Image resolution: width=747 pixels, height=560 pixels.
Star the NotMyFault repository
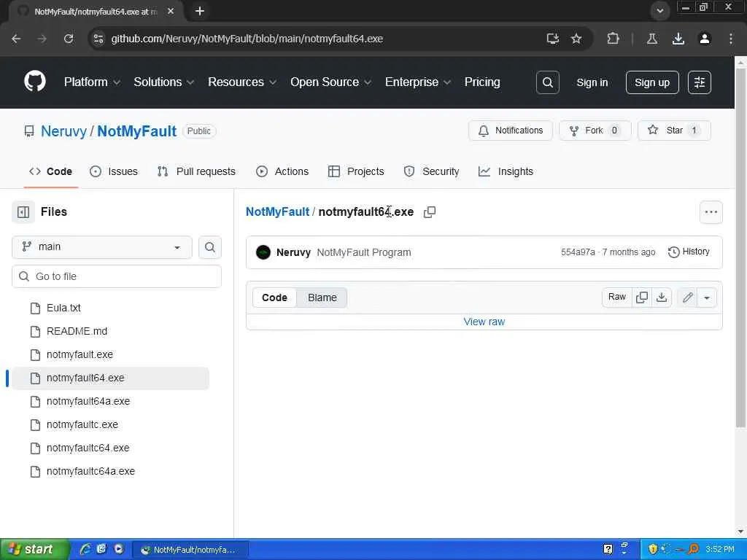tap(674, 131)
